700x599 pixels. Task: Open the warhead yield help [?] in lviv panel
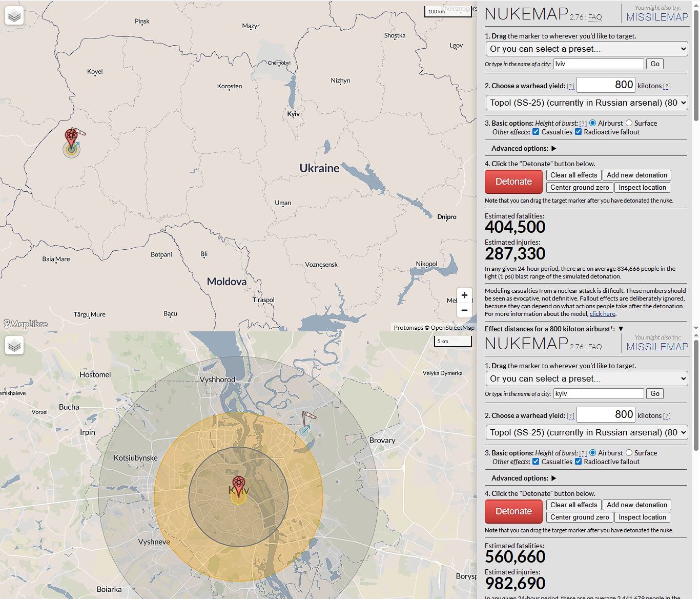(x=570, y=86)
